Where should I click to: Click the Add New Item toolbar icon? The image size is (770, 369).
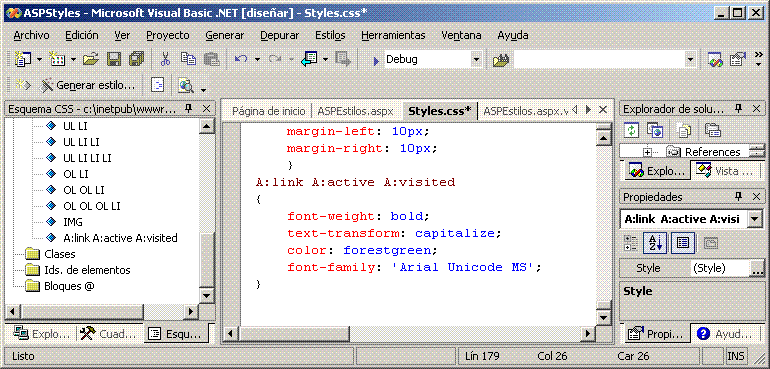click(57, 59)
